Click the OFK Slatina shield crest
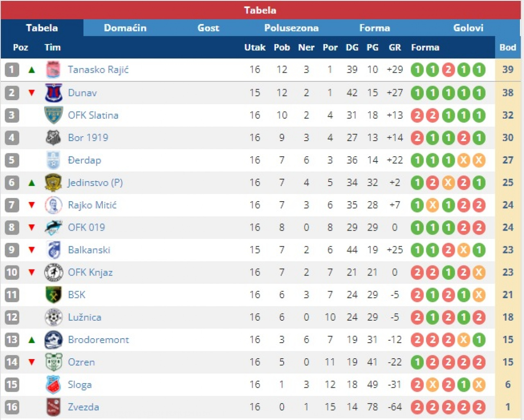 coord(53,115)
